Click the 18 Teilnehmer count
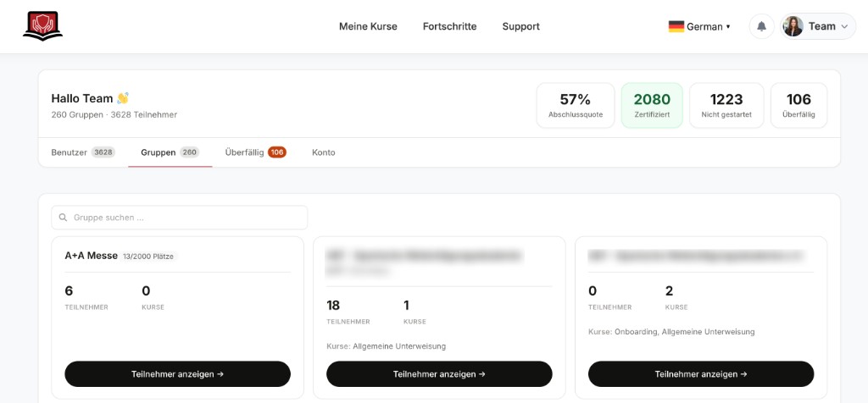The width and height of the screenshot is (868, 403). coord(333,305)
